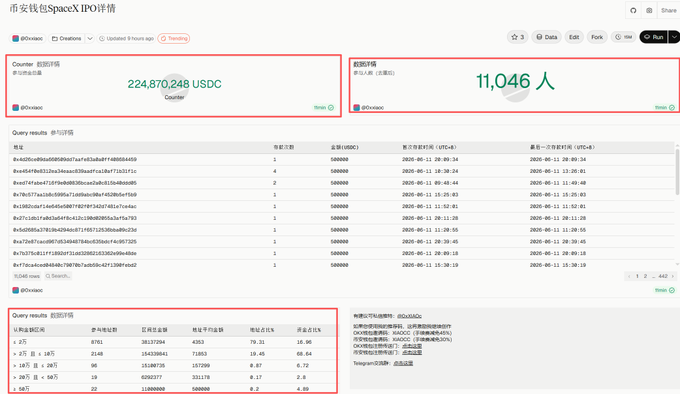Click 11min status under the address table

coord(665,290)
